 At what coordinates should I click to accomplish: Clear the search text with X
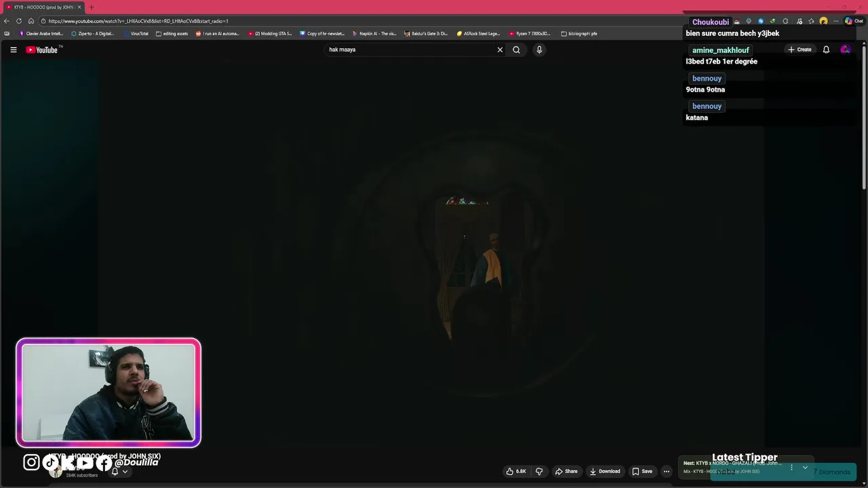(500, 49)
